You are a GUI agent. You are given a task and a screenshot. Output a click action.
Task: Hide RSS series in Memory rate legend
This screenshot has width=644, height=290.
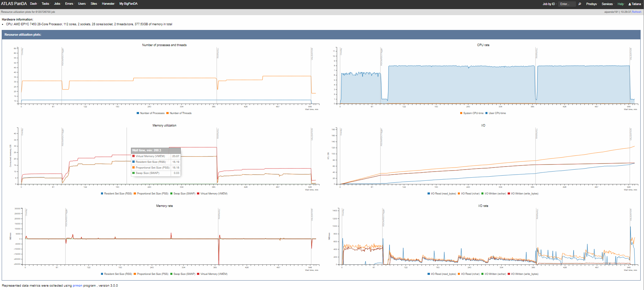116,274
